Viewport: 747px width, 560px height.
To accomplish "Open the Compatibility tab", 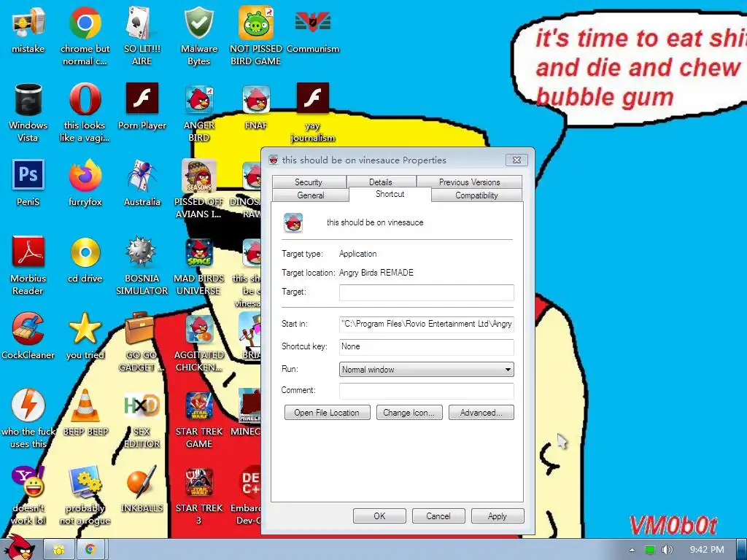I will [x=476, y=195].
